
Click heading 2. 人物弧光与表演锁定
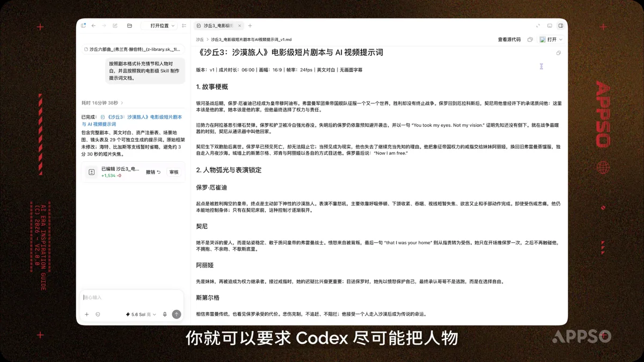[x=229, y=170]
